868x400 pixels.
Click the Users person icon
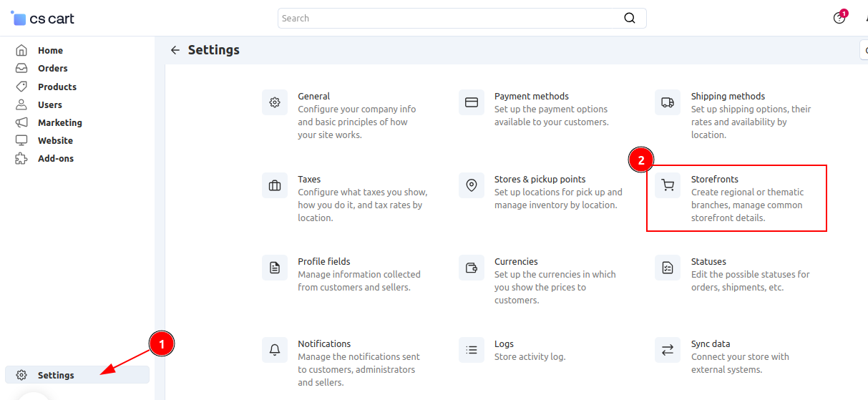point(22,104)
